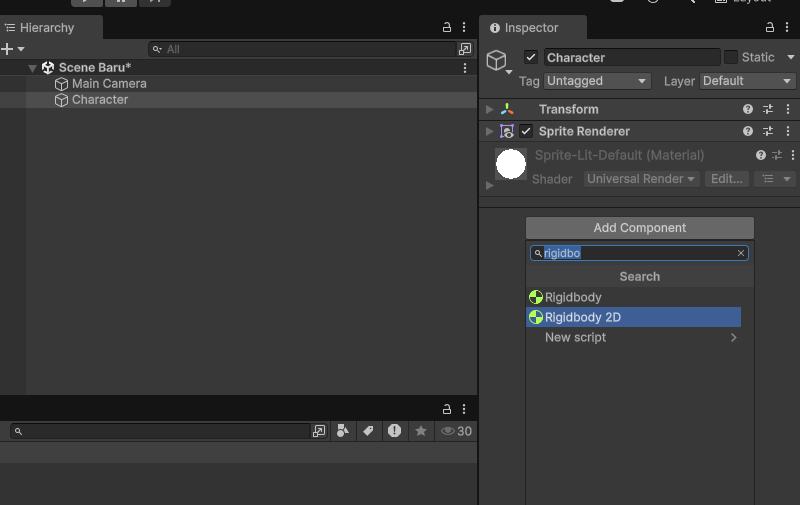Lock the bottom panel

[x=446, y=409]
